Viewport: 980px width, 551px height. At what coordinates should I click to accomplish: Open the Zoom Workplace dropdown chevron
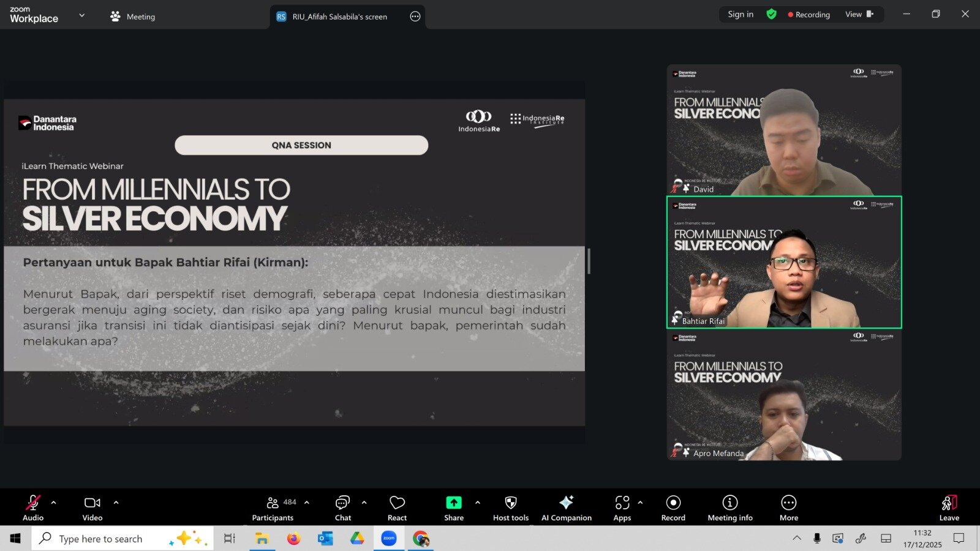[x=82, y=15]
